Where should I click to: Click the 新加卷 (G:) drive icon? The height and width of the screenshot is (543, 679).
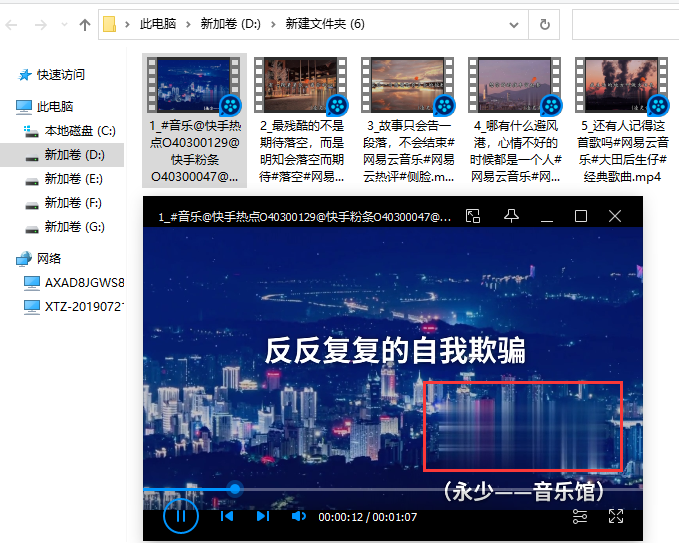[x=32, y=229]
